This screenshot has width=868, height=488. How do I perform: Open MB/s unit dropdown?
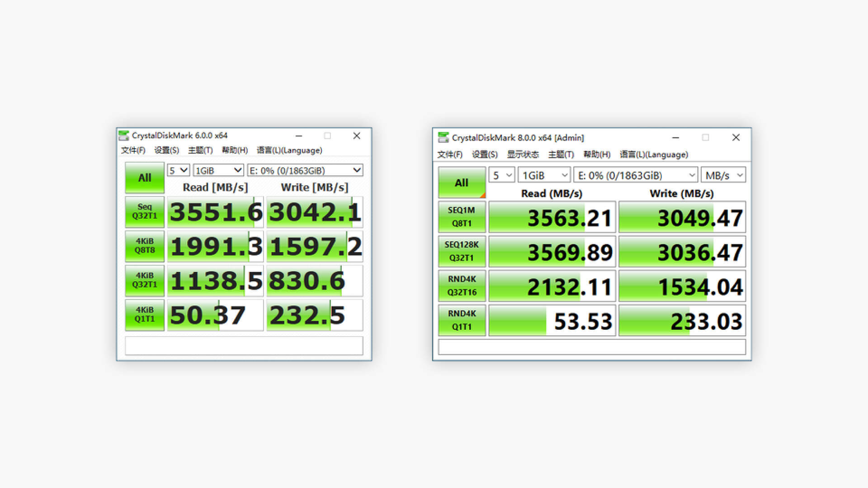pyautogui.click(x=723, y=175)
